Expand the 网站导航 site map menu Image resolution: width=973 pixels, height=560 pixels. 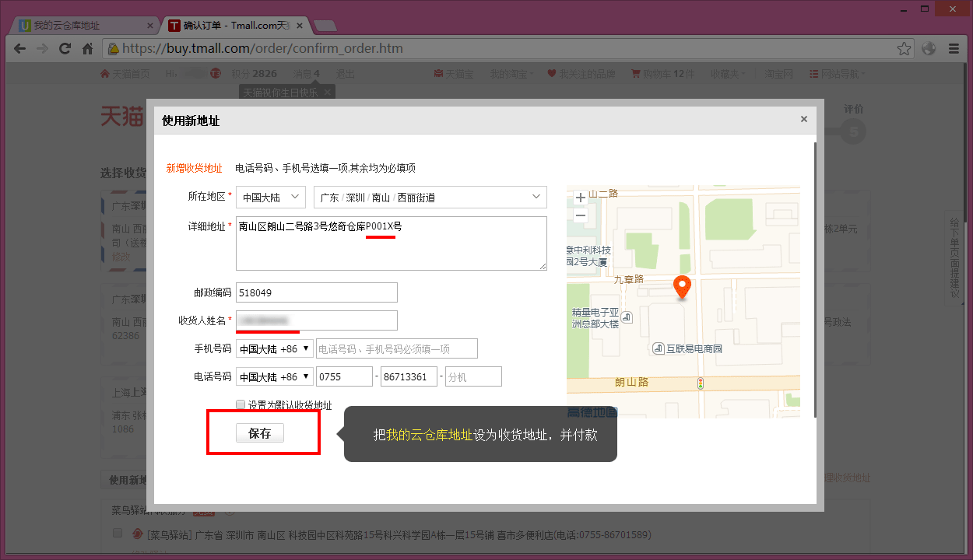point(838,74)
